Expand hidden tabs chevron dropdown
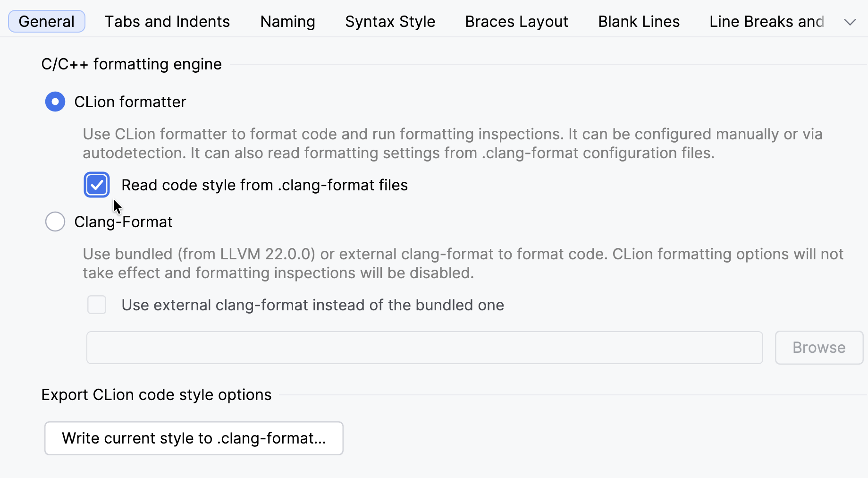Screen dimensions: 868x478 850,22
